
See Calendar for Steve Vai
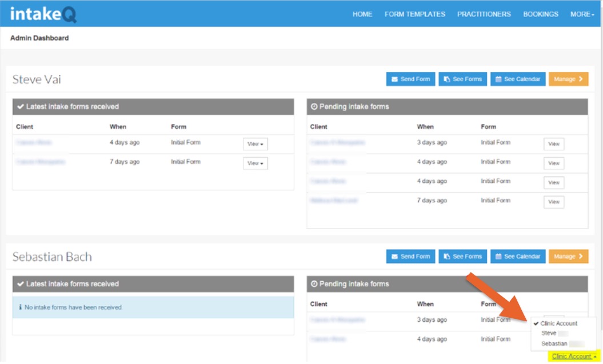(518, 79)
